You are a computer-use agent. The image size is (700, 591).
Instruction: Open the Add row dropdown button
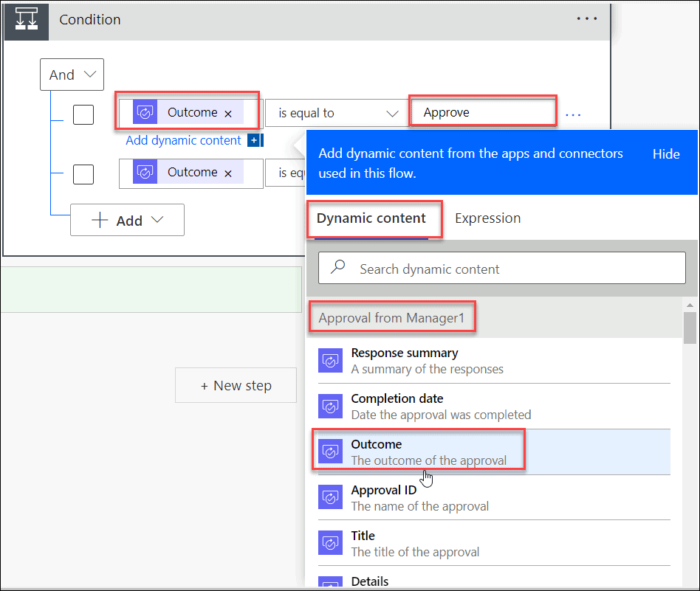[127, 220]
